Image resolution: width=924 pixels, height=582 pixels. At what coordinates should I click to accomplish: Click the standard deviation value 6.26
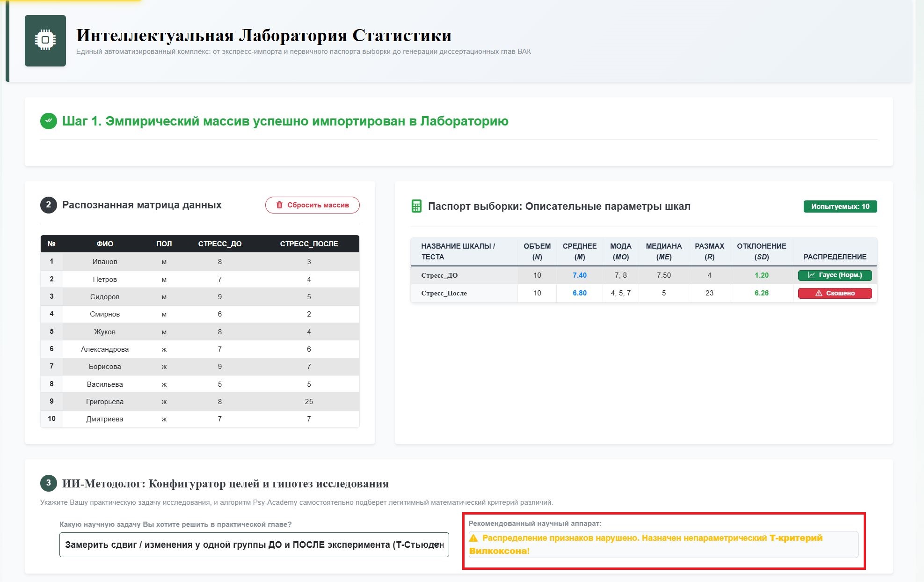[762, 293]
